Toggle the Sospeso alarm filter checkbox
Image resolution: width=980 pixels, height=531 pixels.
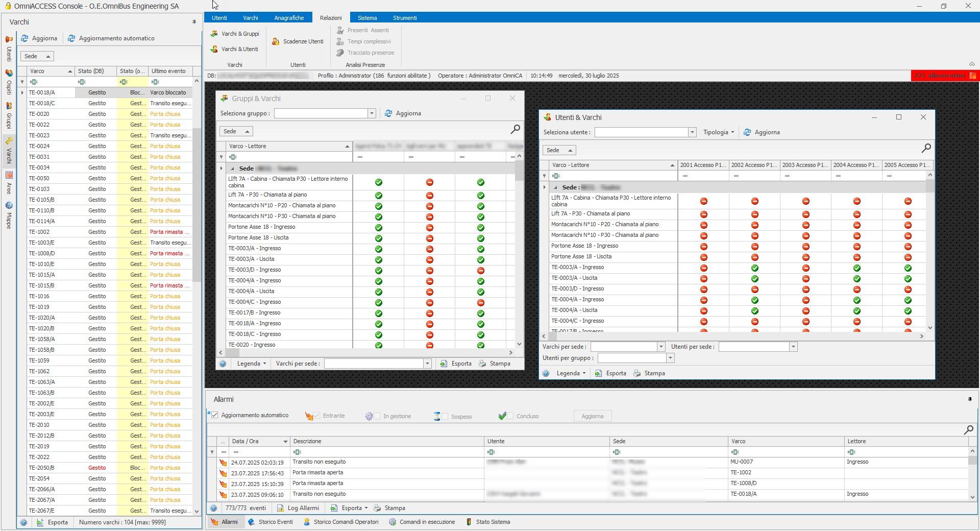445,416
